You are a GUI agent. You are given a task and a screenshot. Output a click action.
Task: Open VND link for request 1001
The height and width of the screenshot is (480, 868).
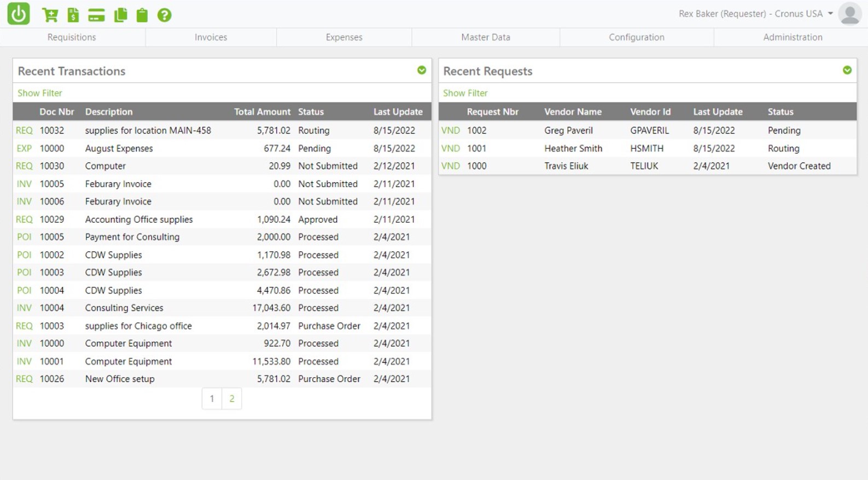click(451, 148)
